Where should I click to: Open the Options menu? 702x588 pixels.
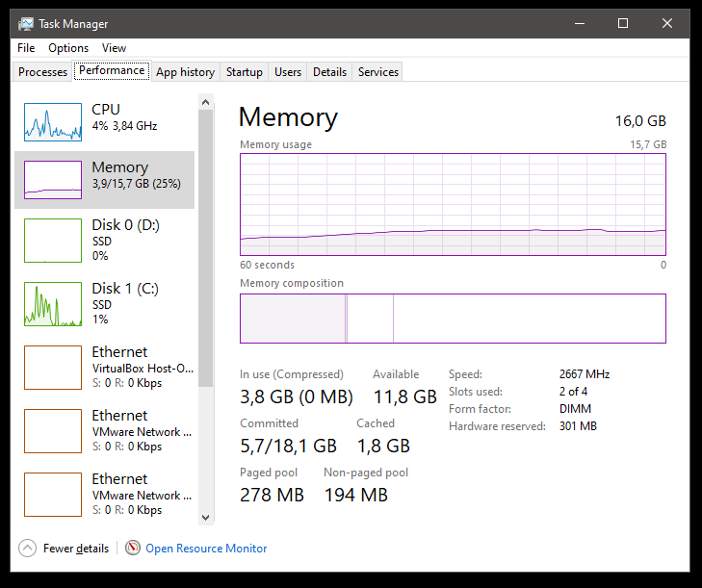point(68,48)
